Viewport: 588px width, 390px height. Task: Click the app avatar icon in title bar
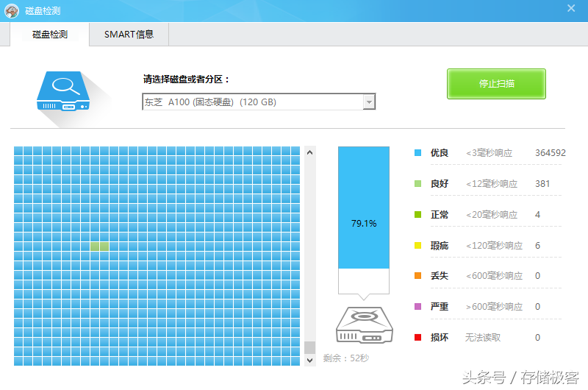[12, 11]
